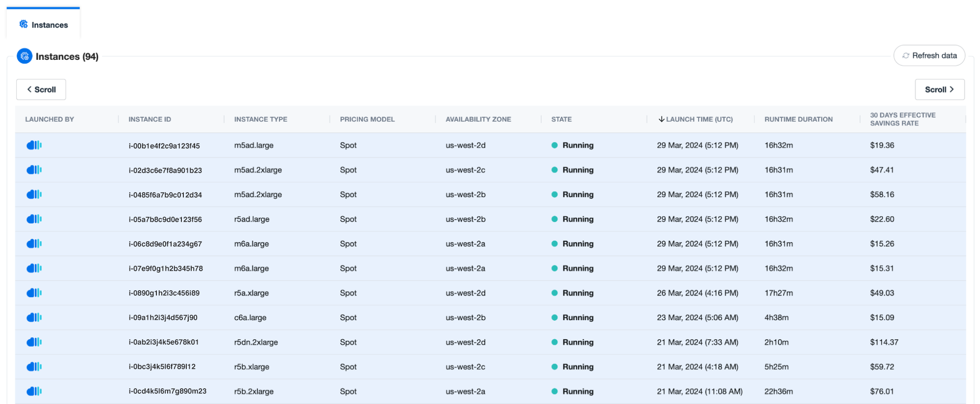
Task: Sort by Launched By column header
Action: 50,119
